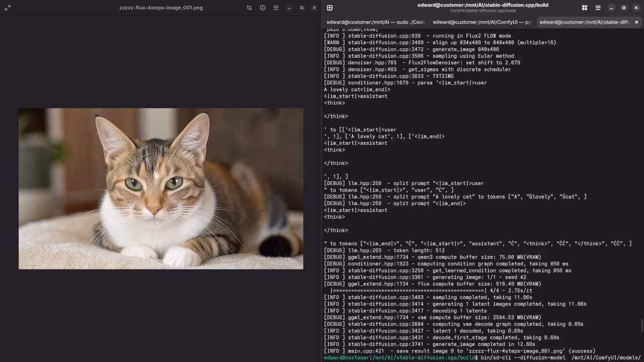Screen dimensions: 644x362
Task: Switch to the ComfyUI terminal tab
Action: [481, 22]
